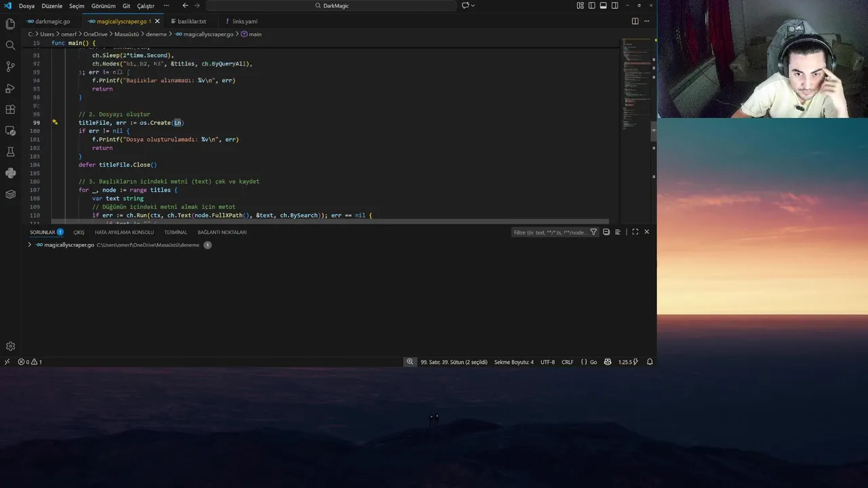Focus the problems filter text field
The height and width of the screenshot is (488, 868).
[550, 232]
